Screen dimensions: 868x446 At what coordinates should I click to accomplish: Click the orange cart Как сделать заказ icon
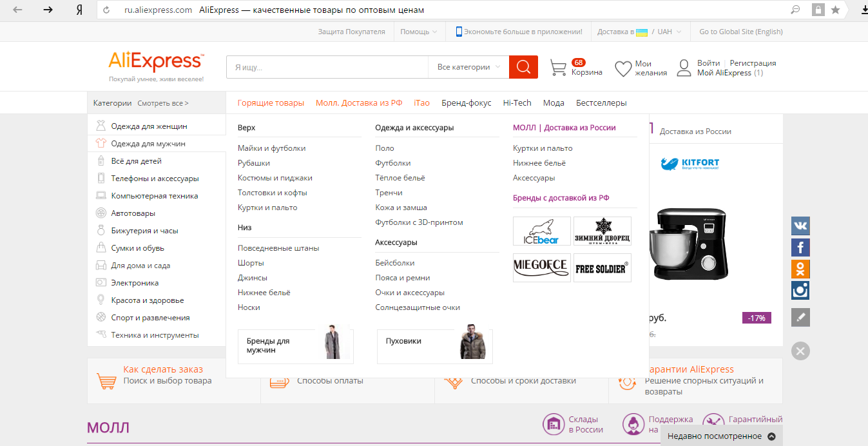106,380
